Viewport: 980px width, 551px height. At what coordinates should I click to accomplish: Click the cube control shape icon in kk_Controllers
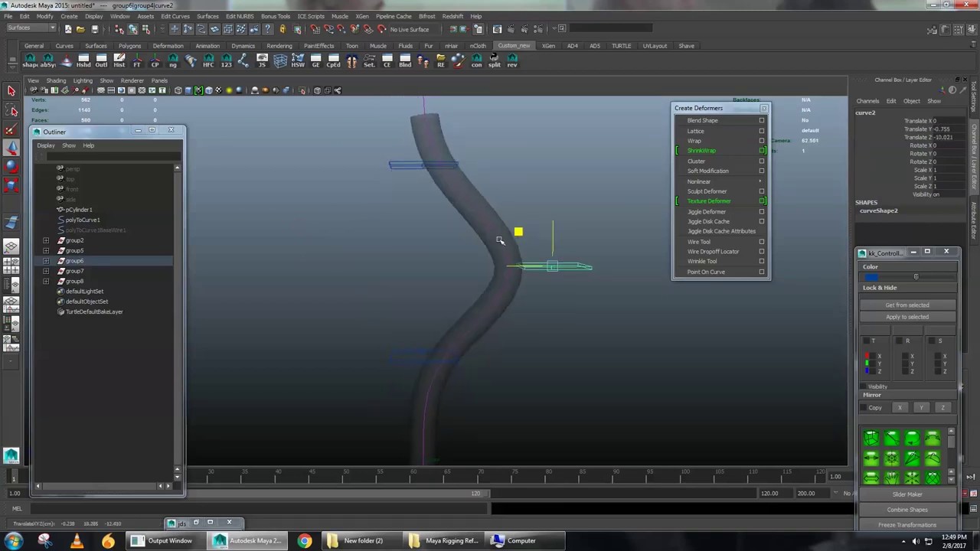(x=871, y=438)
